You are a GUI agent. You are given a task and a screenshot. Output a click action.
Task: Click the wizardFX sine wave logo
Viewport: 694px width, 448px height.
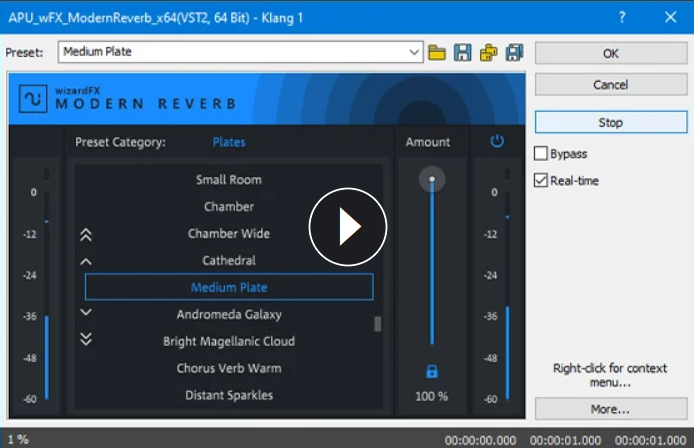[33, 98]
